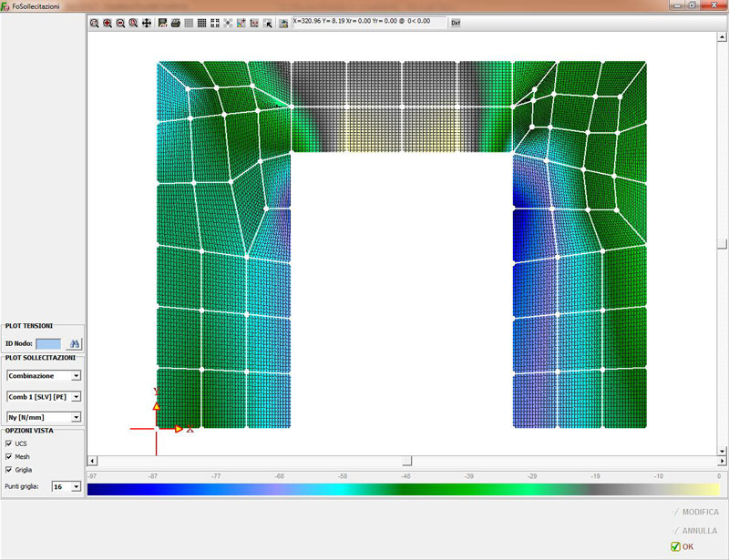Save the plot image icon
Screen dimensions: 729x560
point(162,24)
